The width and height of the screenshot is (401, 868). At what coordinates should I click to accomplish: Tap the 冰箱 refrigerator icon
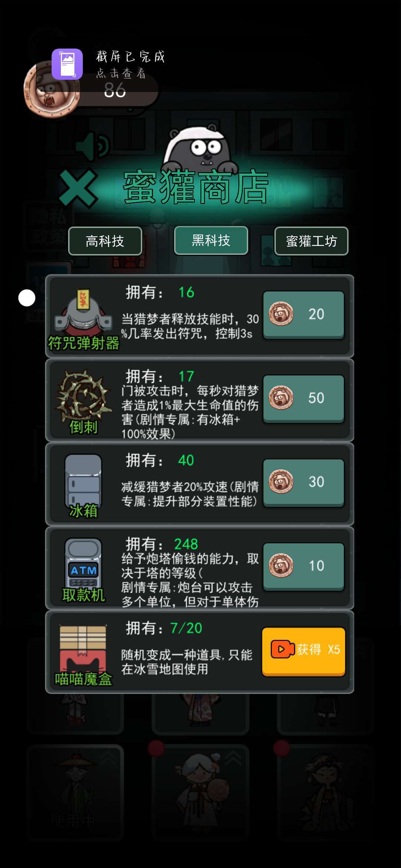click(83, 480)
